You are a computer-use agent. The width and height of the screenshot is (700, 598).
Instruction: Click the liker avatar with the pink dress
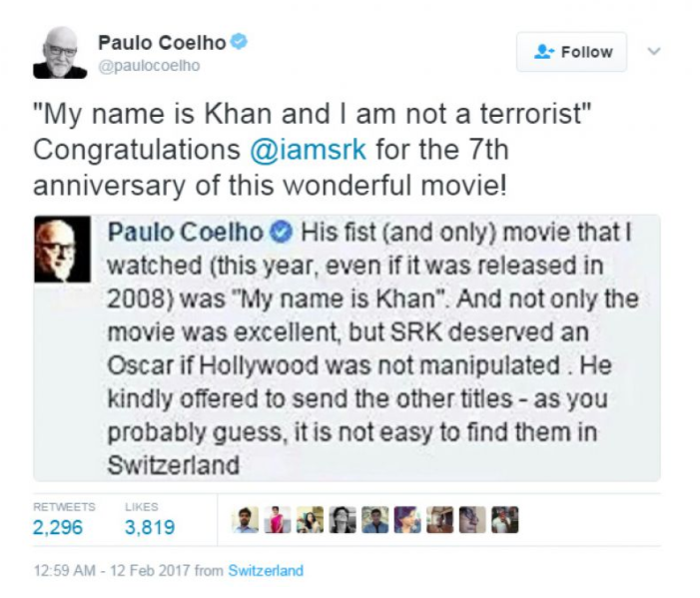pyautogui.click(x=278, y=520)
